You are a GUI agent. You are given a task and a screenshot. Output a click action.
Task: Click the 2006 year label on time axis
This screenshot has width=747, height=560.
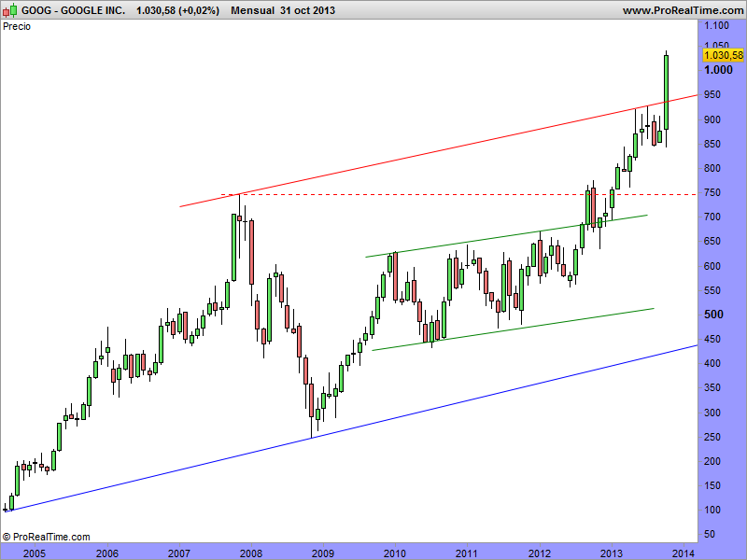[x=107, y=553]
